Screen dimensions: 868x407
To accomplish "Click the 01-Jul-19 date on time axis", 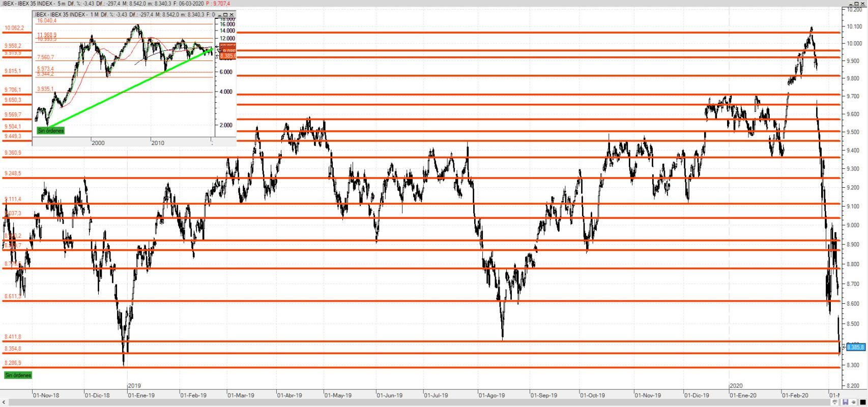I will 437,395.
